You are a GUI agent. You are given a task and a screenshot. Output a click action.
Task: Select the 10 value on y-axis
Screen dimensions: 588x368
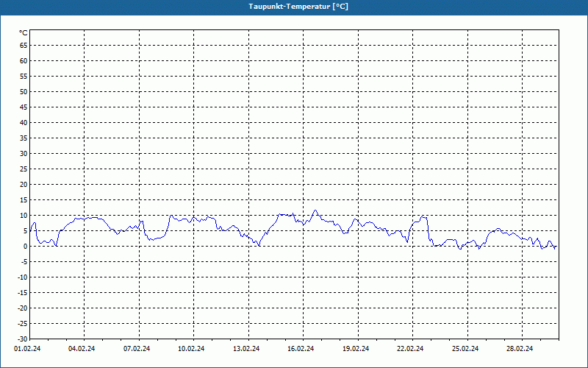click(x=24, y=216)
